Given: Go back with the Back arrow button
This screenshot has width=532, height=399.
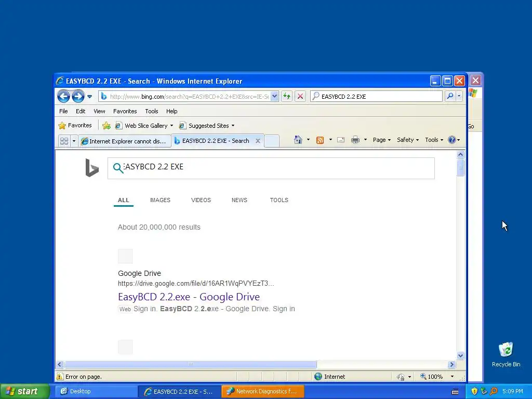Looking at the screenshot, I should pos(63,96).
